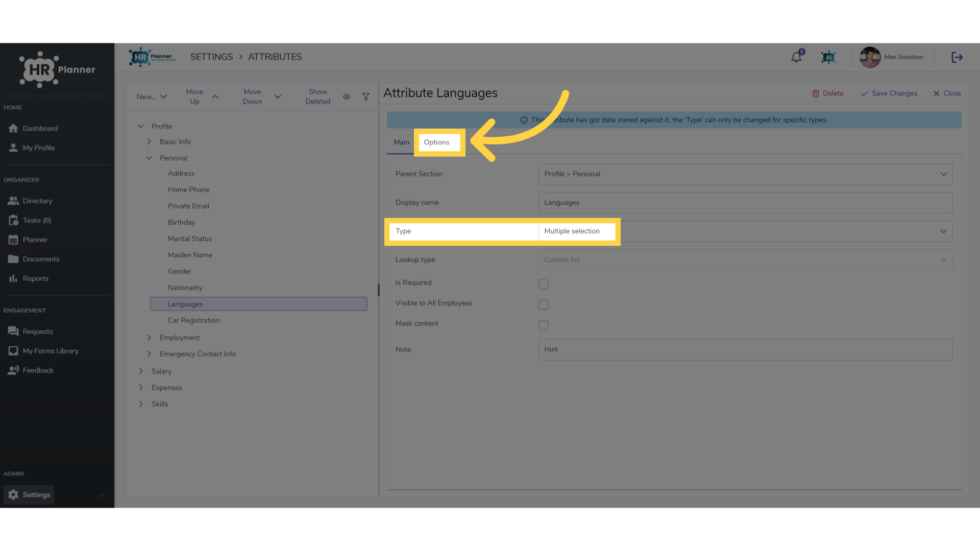Collapse the sidebar with double chevron

click(x=102, y=495)
